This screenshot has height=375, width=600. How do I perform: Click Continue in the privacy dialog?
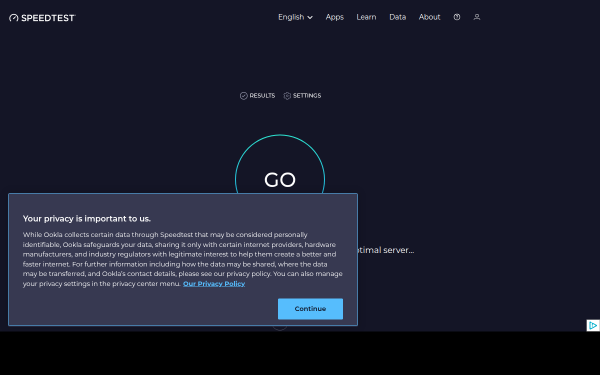pos(310,309)
